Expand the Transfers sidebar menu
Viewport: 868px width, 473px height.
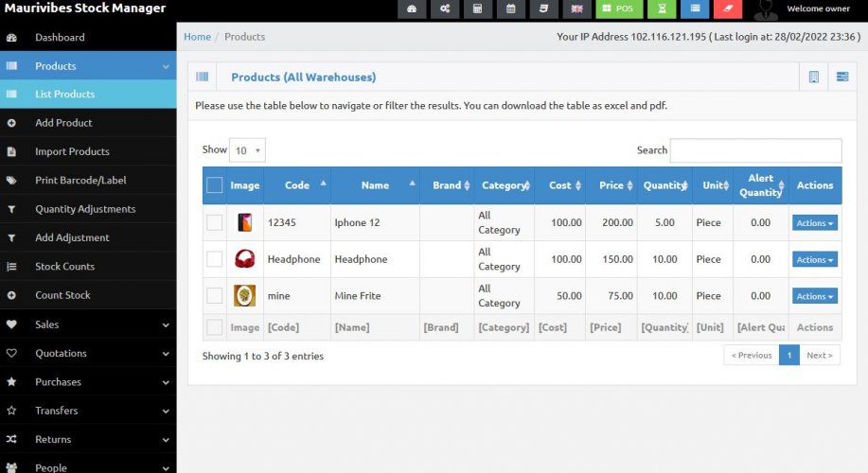click(x=88, y=412)
